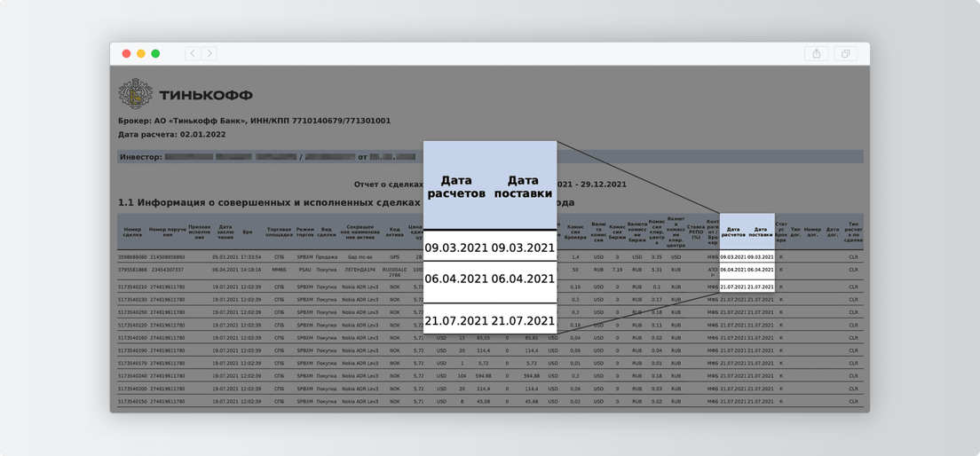Click the asset code RU000A102Y66

pyautogui.click(x=394, y=272)
